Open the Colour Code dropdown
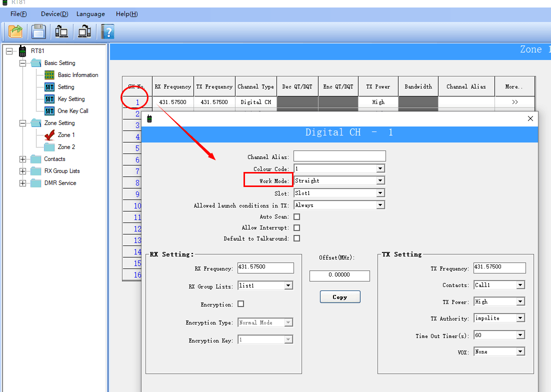 tap(380, 168)
